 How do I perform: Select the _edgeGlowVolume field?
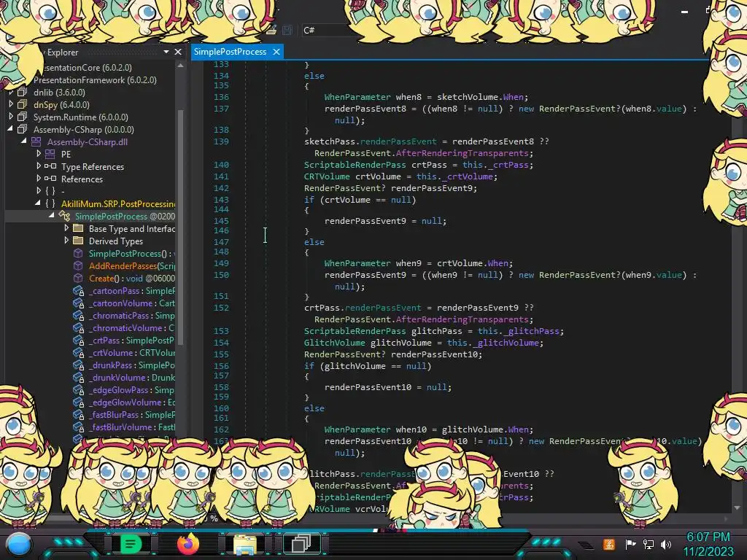tap(131, 402)
